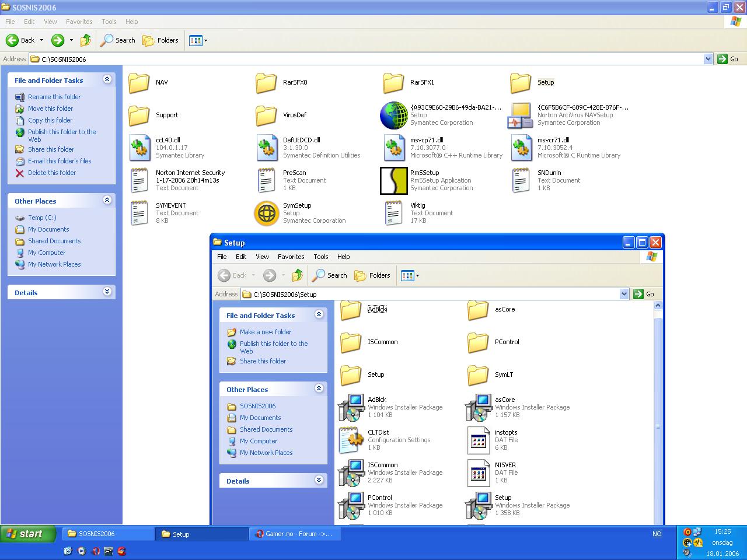
Task: Click Back button in SOSNIS2006 toolbar
Action: (21, 40)
